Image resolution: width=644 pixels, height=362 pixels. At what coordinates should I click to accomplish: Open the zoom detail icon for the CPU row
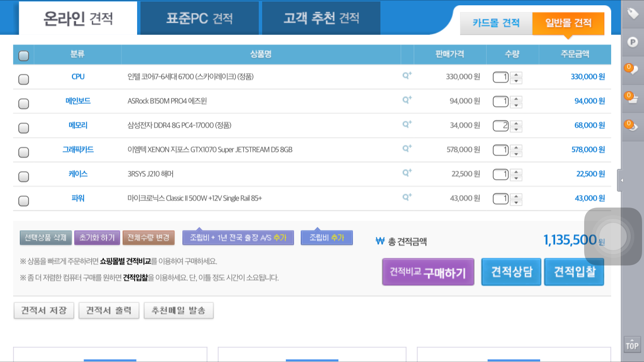click(407, 75)
